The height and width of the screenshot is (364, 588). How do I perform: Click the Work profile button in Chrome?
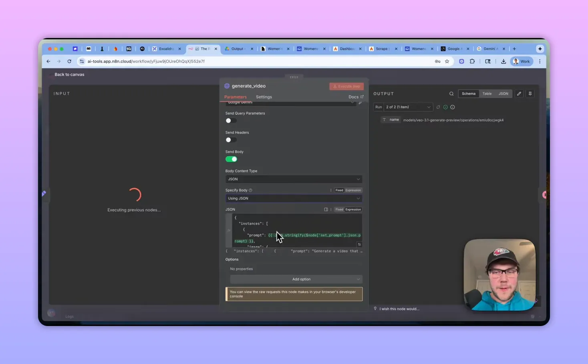click(x=522, y=61)
